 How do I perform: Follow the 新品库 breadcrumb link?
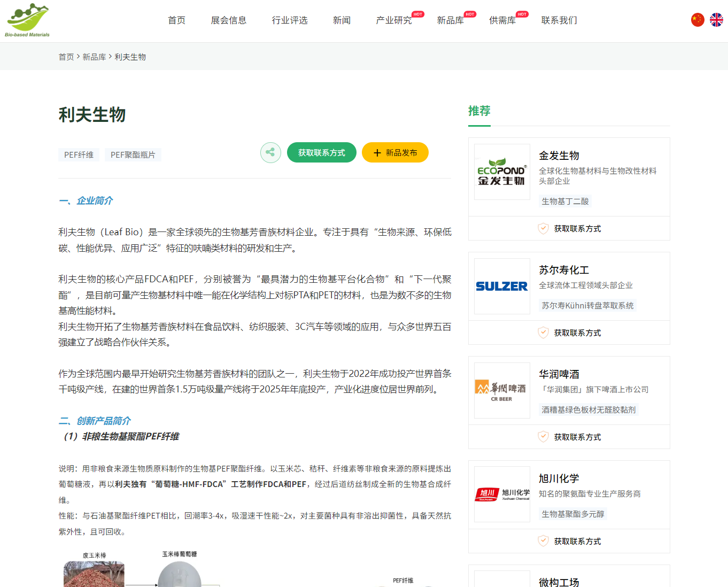pos(95,57)
